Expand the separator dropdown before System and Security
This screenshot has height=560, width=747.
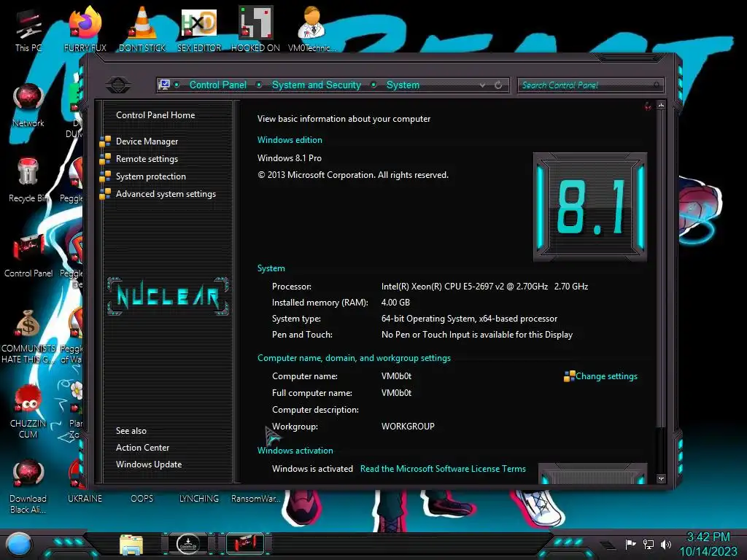click(259, 85)
